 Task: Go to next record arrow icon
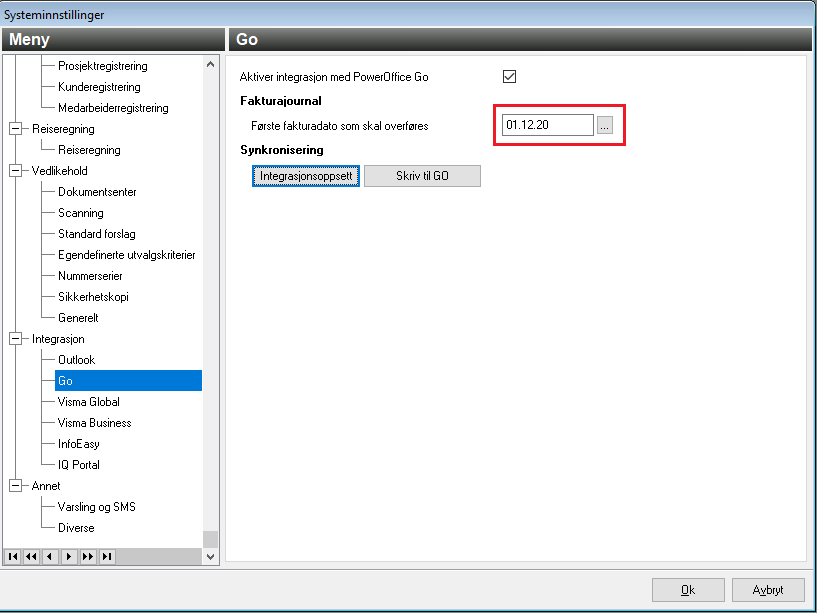[69, 557]
